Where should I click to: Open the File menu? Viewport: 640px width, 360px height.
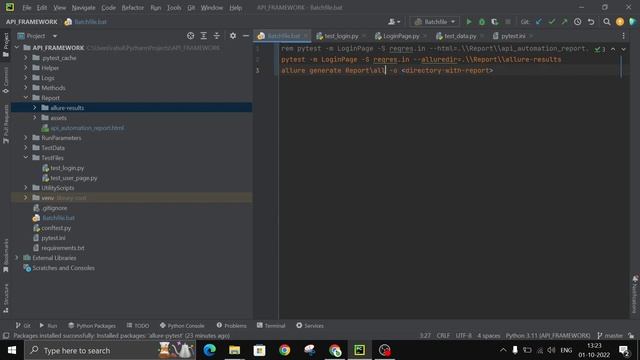click(x=27, y=7)
